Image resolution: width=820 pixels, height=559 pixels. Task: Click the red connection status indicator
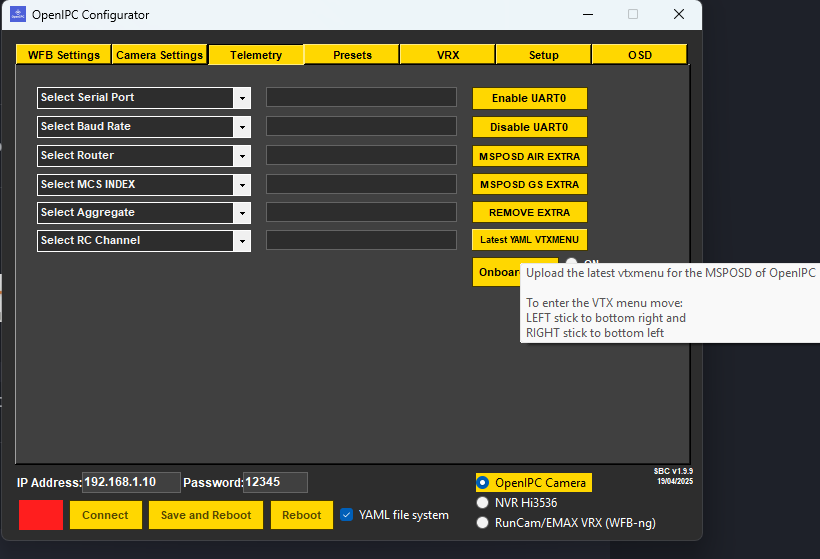(41, 515)
